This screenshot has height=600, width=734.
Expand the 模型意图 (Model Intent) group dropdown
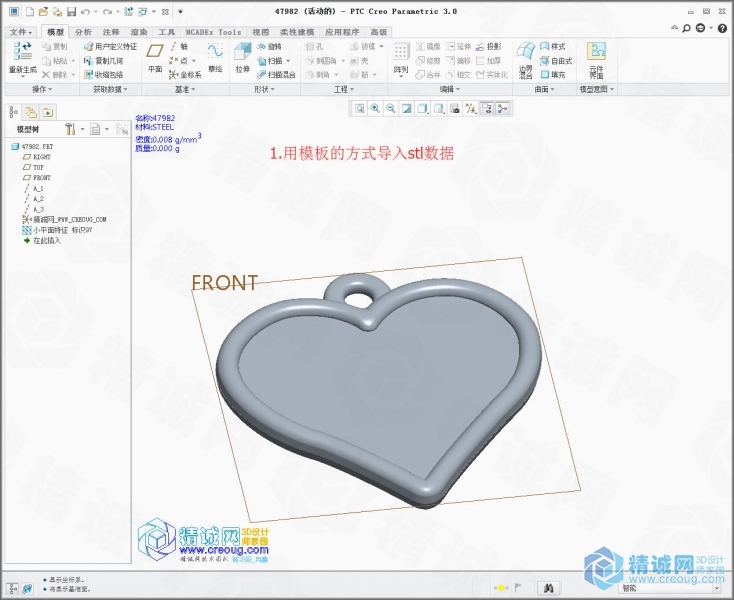pos(597,89)
